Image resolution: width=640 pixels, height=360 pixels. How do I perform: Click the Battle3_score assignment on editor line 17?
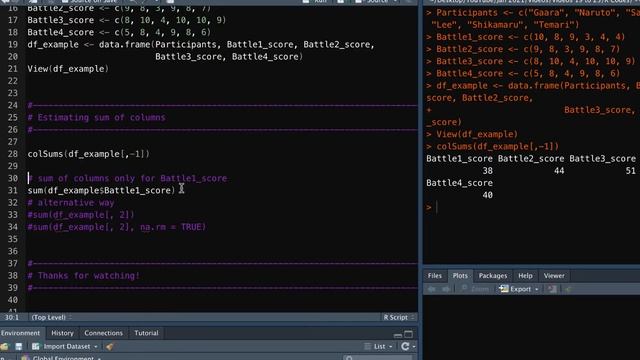(127, 20)
